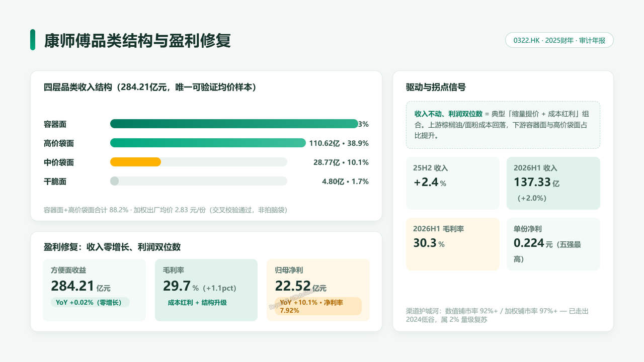
Task: Open the 毛利率 29.7% card
Action: [x=206, y=290]
